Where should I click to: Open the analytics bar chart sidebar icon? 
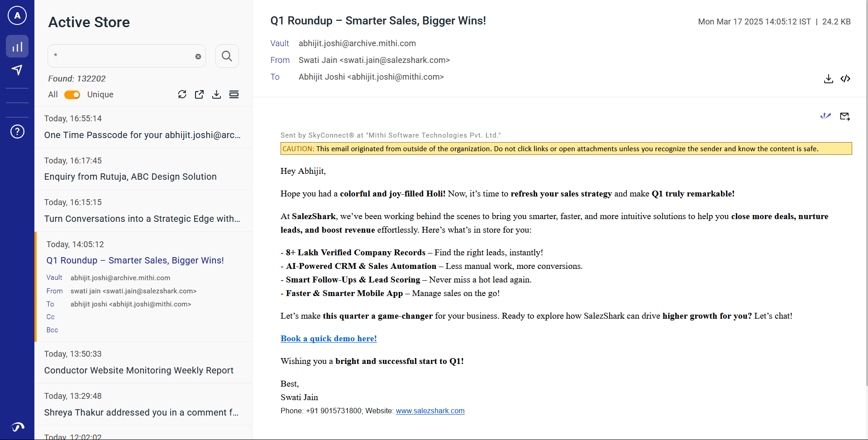click(x=17, y=47)
